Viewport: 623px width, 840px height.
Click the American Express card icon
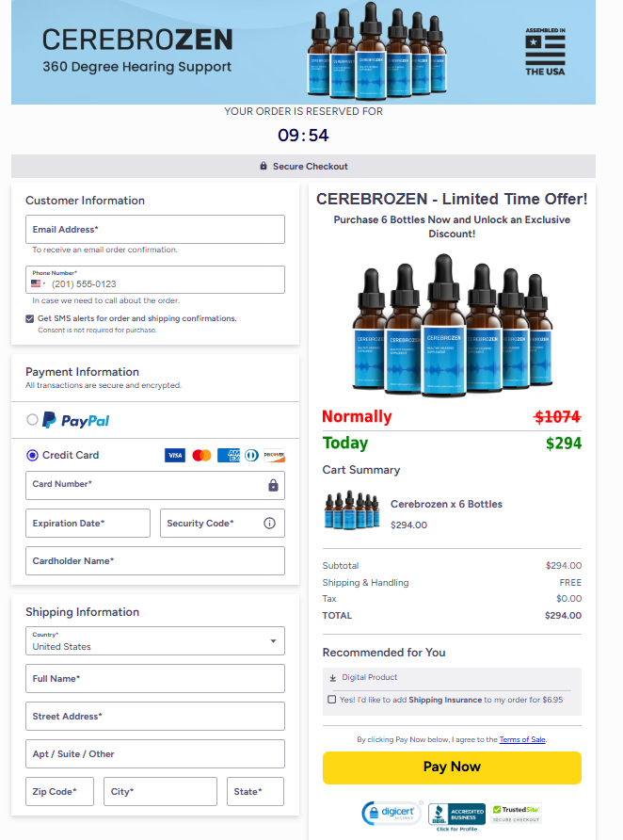228,455
